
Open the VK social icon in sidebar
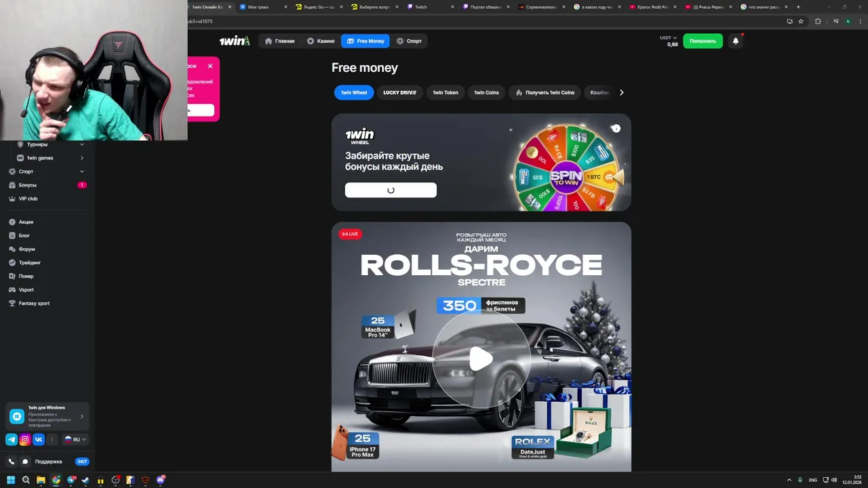[x=39, y=439]
